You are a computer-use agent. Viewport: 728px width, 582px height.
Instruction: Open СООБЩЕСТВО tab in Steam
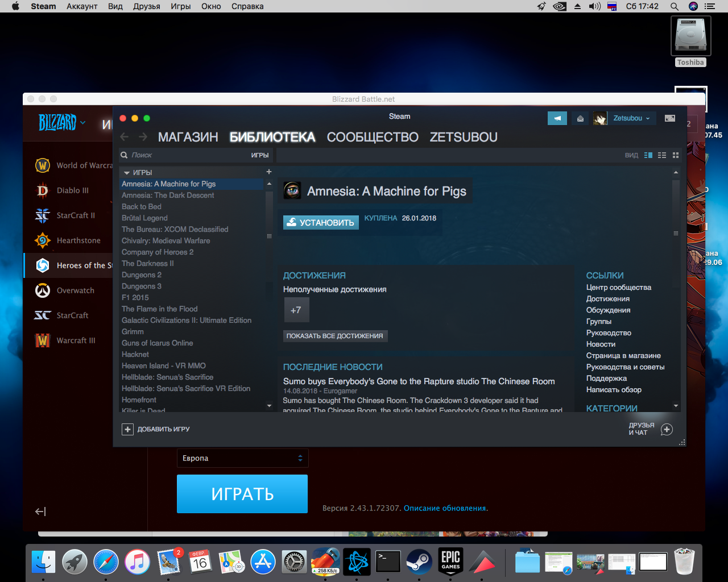tap(373, 137)
